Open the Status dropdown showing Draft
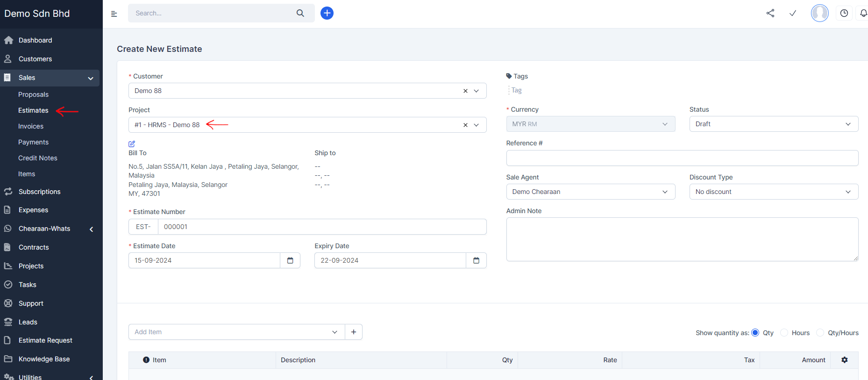This screenshot has width=868, height=380. coord(774,124)
